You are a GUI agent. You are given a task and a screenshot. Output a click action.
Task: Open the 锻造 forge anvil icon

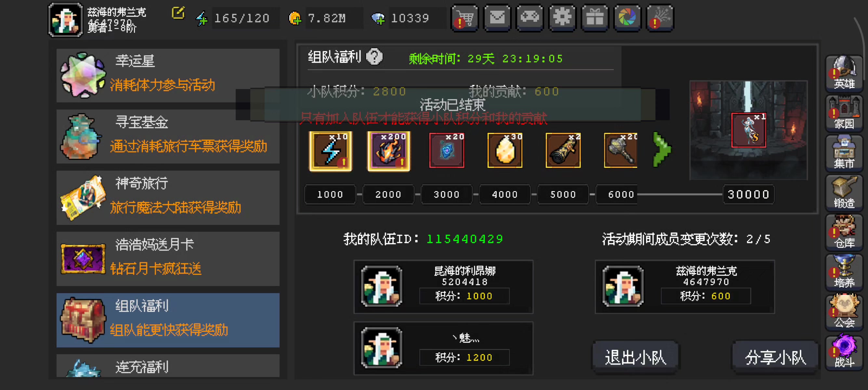click(843, 193)
